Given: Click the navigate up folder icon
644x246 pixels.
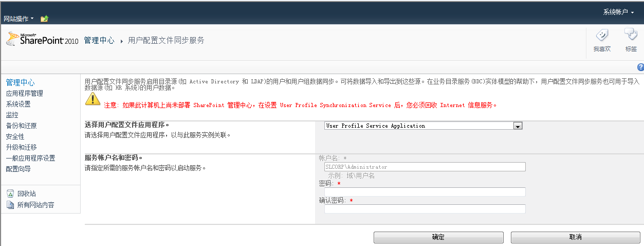Looking at the screenshot, I should (44, 19).
